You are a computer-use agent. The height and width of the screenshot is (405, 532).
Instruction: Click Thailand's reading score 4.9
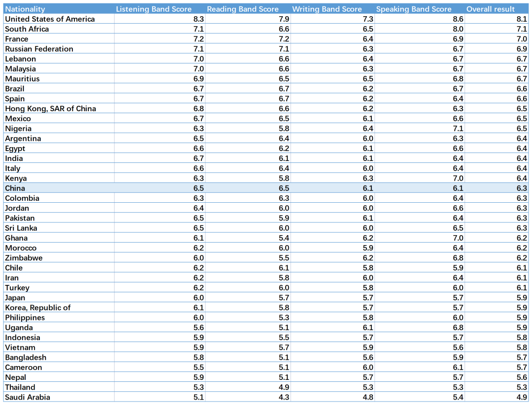click(x=284, y=387)
